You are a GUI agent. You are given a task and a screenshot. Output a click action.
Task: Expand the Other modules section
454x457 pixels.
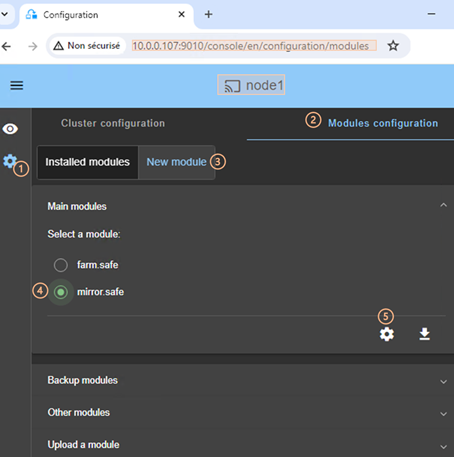pyautogui.click(x=443, y=414)
